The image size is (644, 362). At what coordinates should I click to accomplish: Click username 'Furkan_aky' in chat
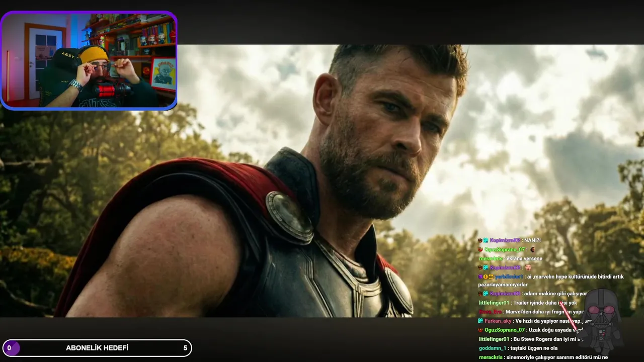[x=498, y=321]
